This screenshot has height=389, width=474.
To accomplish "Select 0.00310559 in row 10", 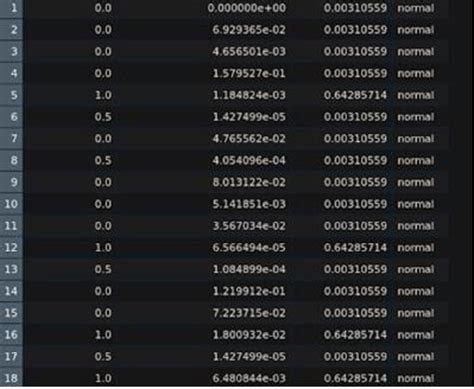I will point(355,204).
